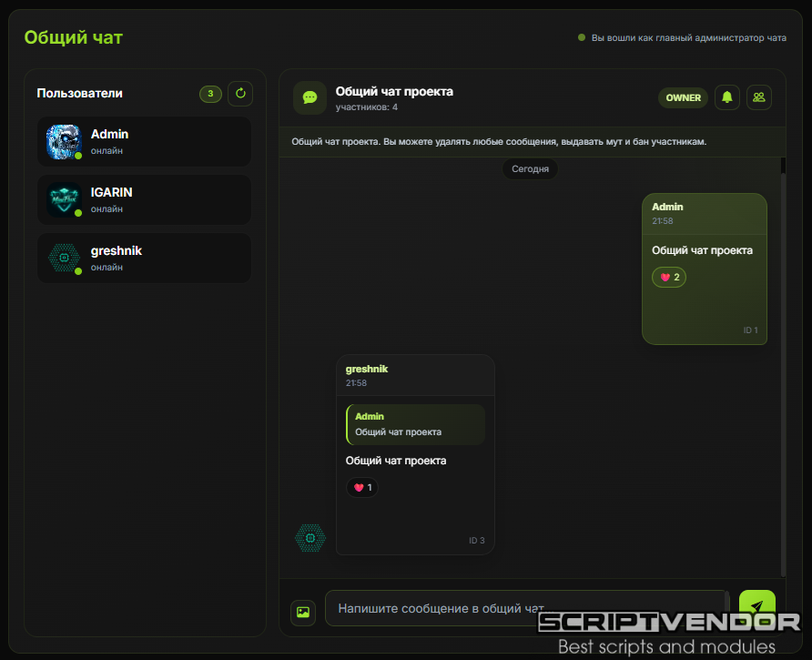Click the chat scrollbar
Viewport: 812px width, 660px height.
783,364
